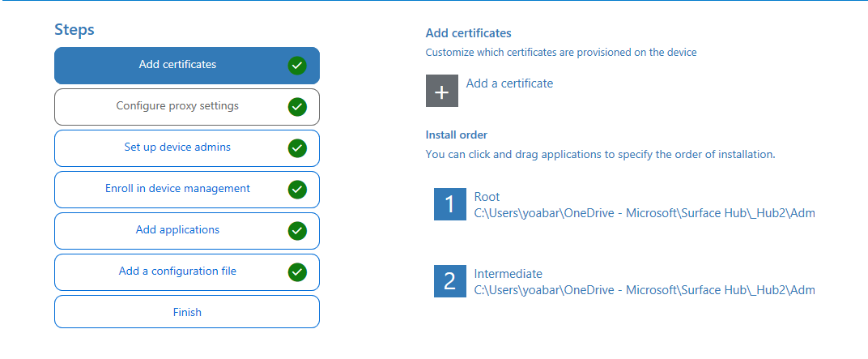868x359 pixels.
Task: Select the number 2 install order tile
Action: [449, 281]
